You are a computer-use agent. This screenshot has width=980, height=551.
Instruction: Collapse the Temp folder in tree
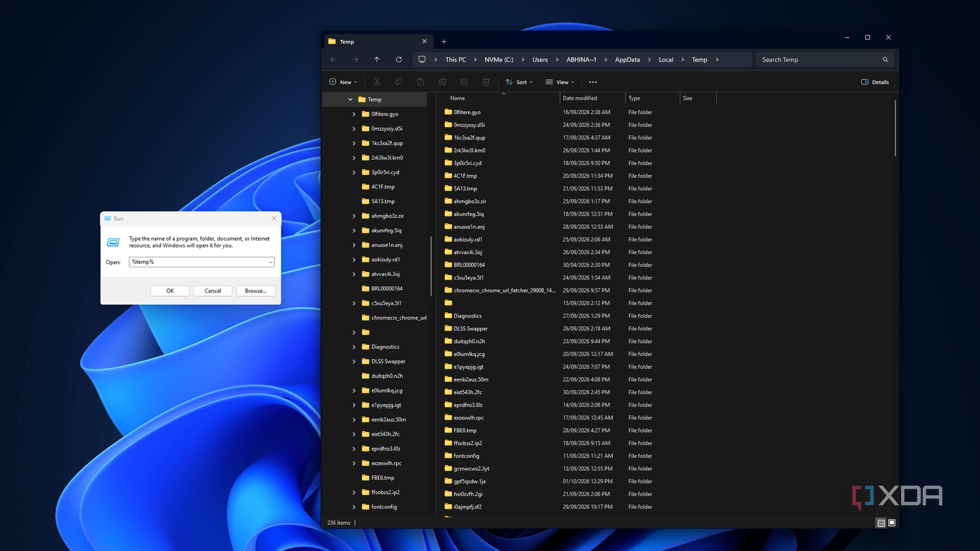click(x=350, y=100)
